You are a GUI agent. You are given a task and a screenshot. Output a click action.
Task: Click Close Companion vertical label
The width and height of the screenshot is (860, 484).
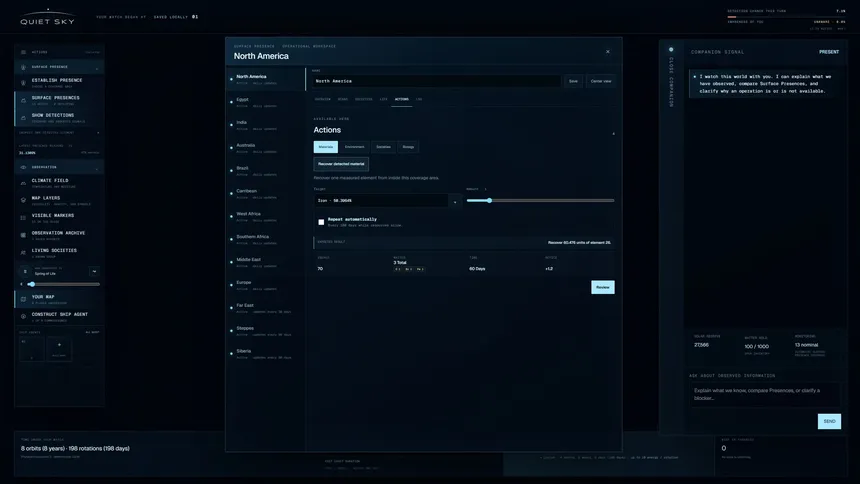(x=671, y=82)
